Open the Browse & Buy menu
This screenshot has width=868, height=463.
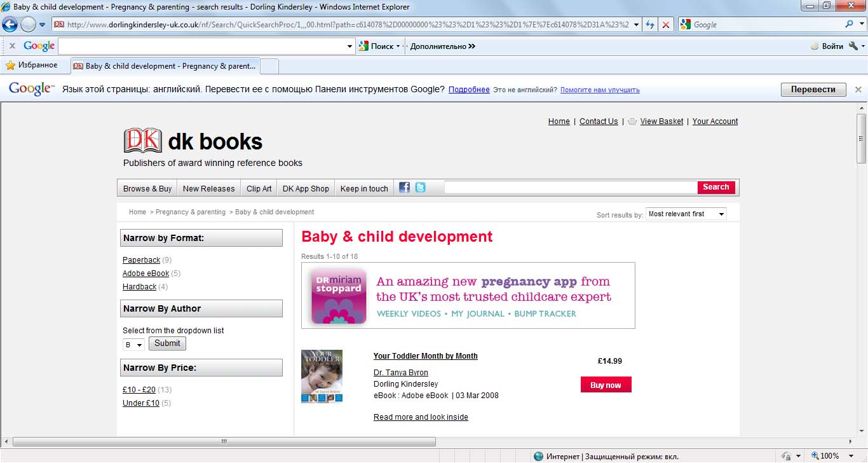(147, 188)
